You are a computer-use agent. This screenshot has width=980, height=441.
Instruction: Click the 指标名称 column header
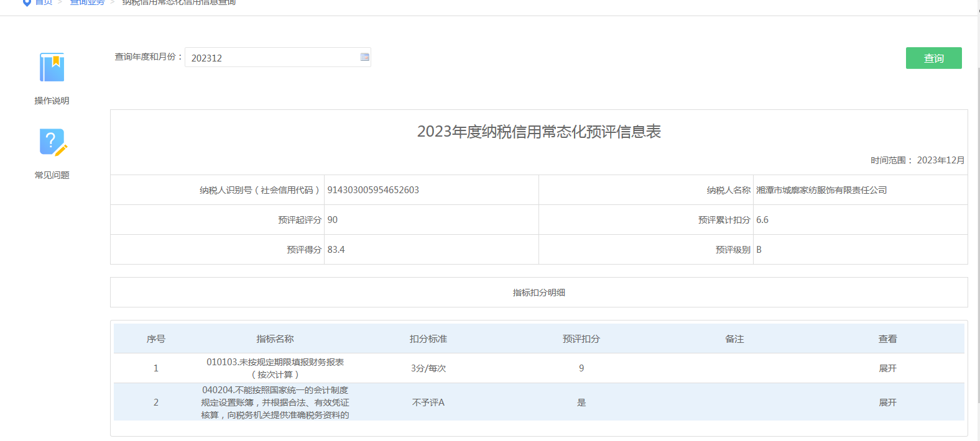tap(275, 339)
